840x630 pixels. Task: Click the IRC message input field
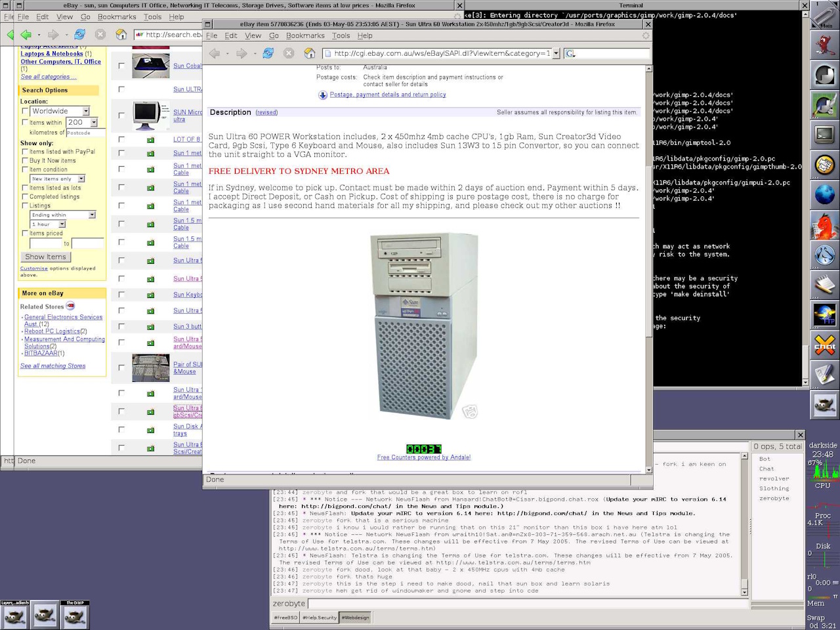pos(524,603)
